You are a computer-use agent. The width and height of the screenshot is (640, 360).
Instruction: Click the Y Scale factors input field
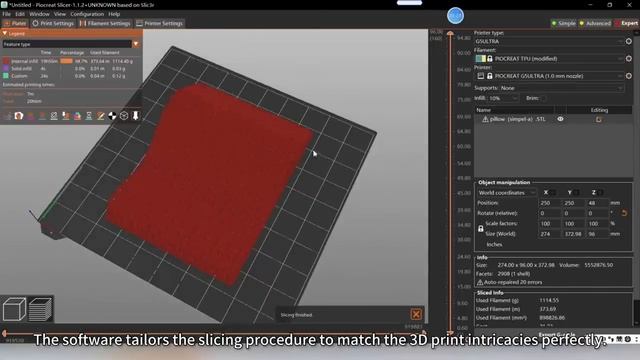click(573, 224)
